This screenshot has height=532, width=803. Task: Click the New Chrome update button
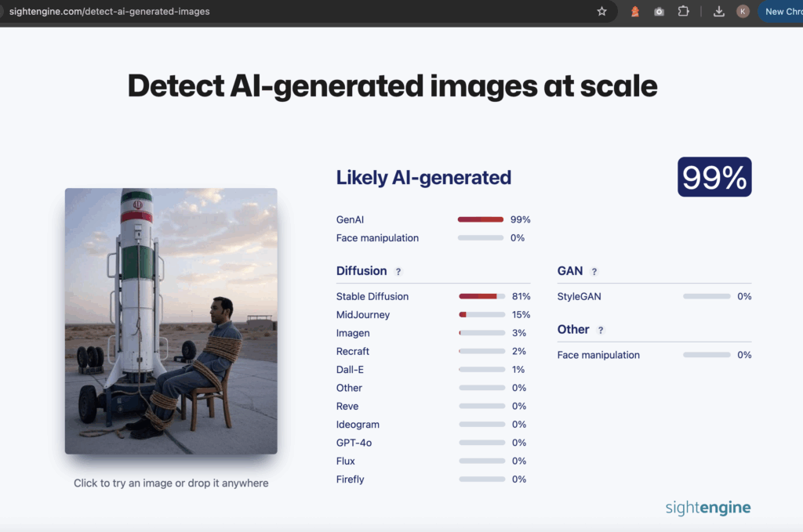point(783,11)
